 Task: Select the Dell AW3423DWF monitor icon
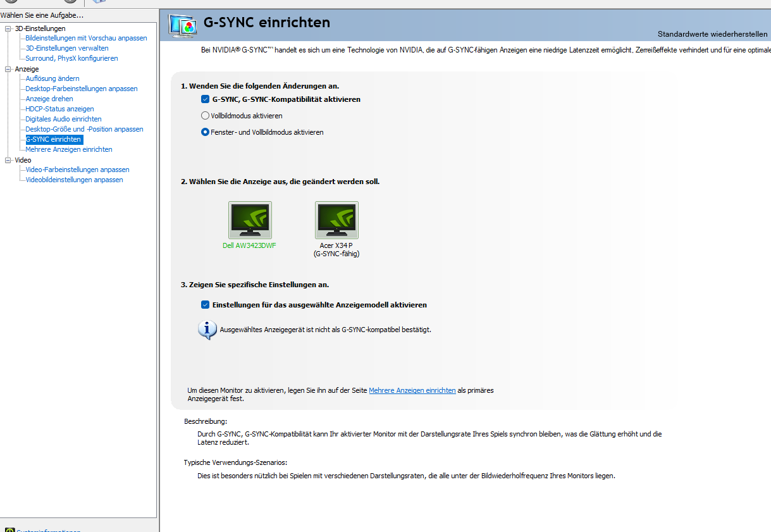pos(250,220)
